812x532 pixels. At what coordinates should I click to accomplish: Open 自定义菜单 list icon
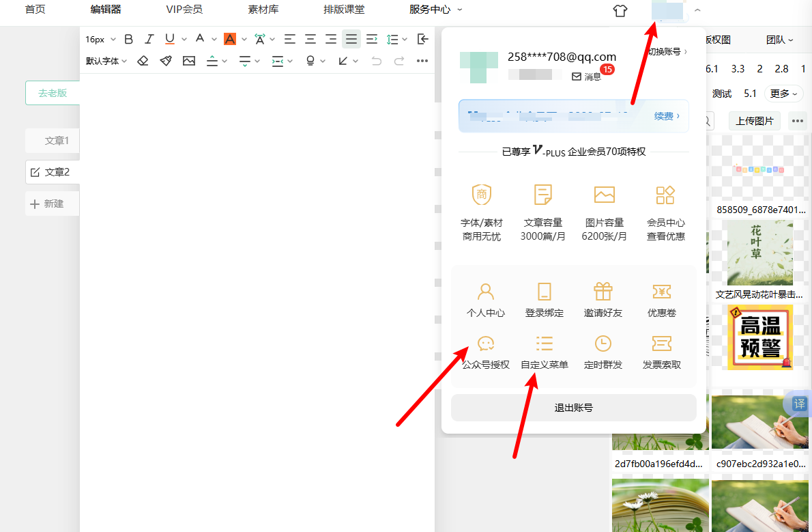pos(544,344)
